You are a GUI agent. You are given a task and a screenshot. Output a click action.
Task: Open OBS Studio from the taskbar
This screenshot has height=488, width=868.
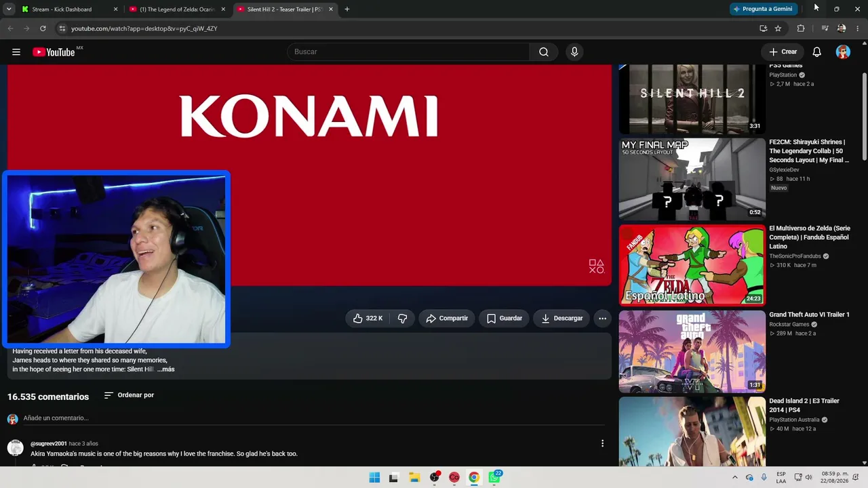click(435, 478)
